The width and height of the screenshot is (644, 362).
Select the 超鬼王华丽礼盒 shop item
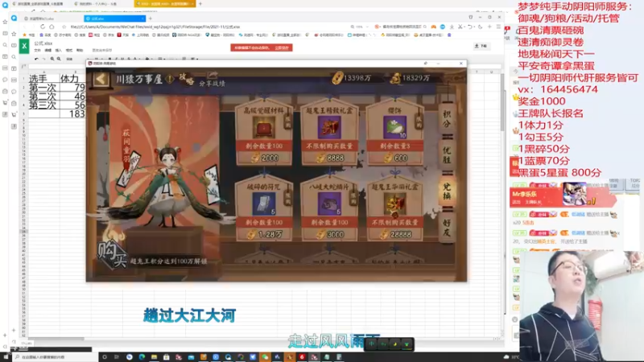coord(394,208)
